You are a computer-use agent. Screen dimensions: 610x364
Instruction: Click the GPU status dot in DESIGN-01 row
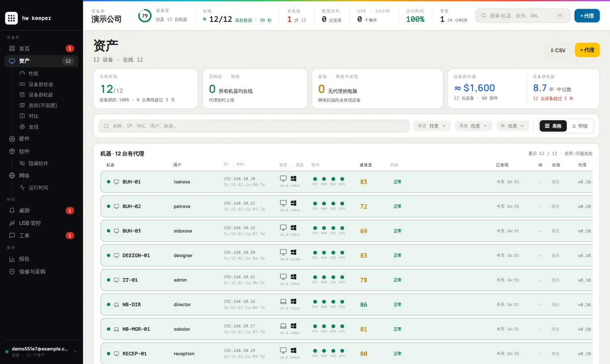(x=342, y=253)
